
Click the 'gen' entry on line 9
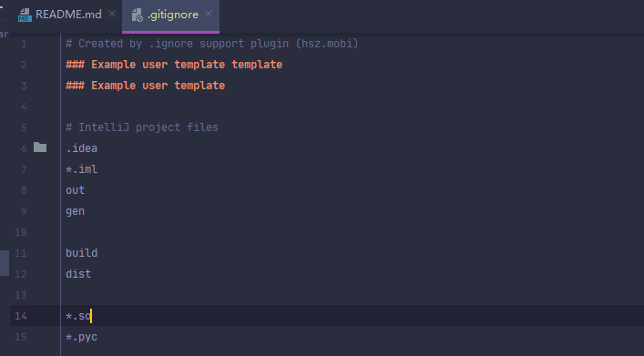point(76,211)
